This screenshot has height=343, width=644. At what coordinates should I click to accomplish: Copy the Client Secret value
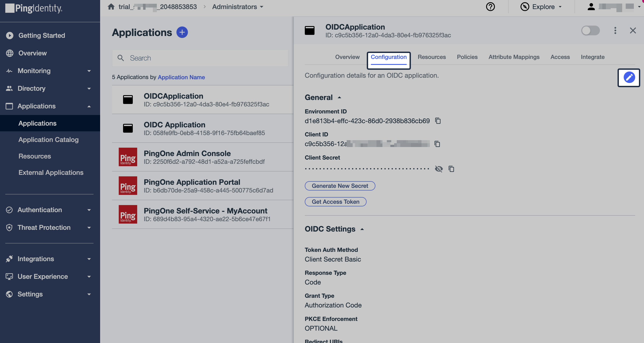point(451,169)
